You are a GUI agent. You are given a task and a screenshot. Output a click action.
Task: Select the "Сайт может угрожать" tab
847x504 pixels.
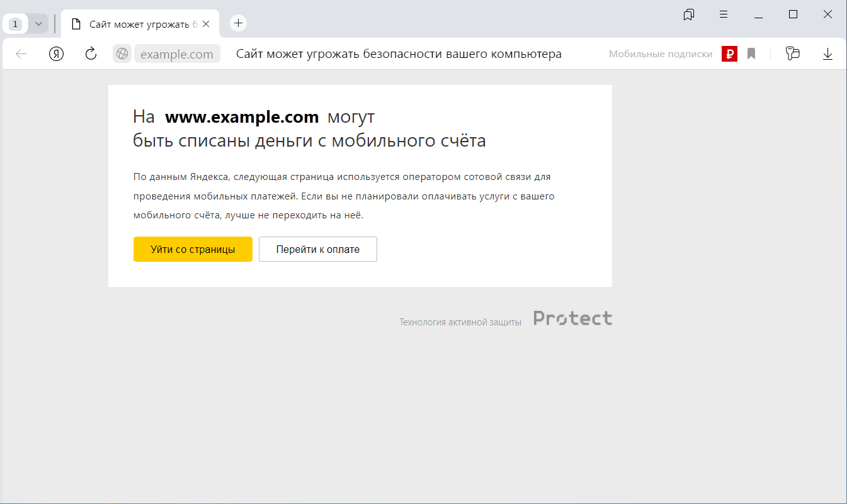[142, 25]
